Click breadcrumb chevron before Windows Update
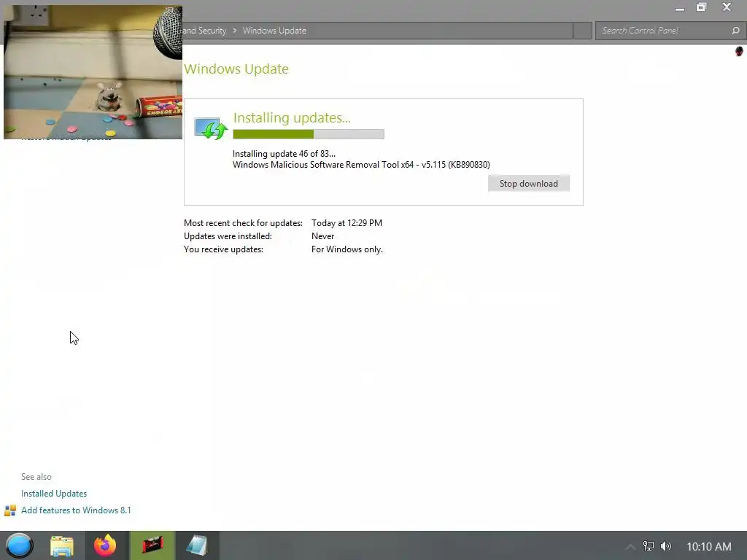The width and height of the screenshot is (747, 560). (x=234, y=31)
